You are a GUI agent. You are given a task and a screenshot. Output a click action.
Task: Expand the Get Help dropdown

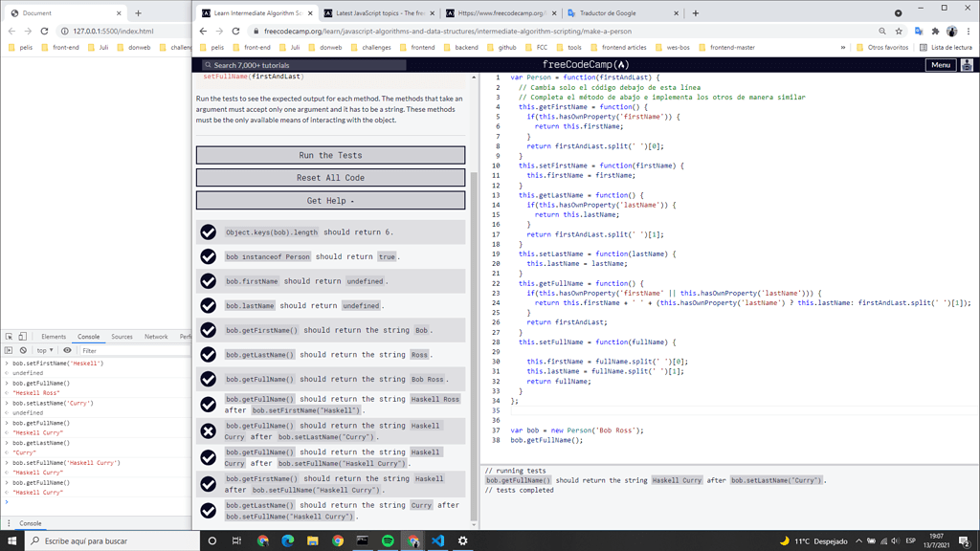[330, 199]
